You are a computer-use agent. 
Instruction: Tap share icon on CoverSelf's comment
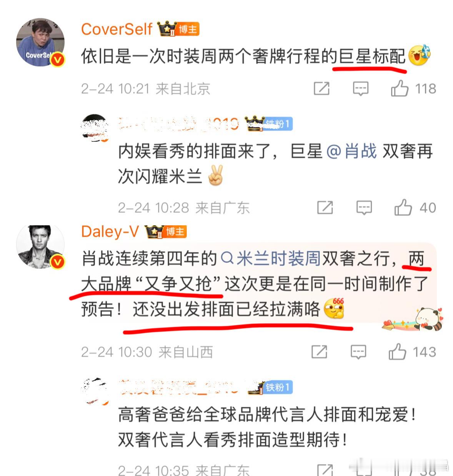pyautogui.click(x=321, y=88)
